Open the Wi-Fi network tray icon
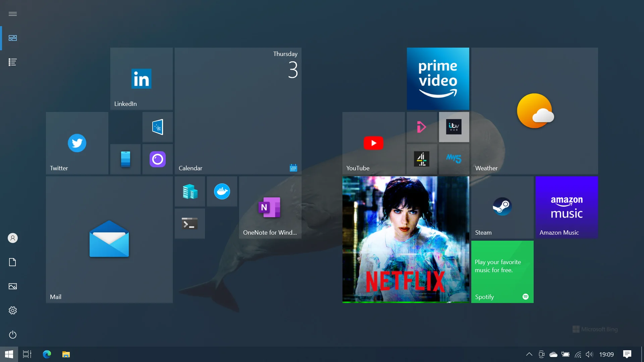This screenshot has width=644, height=362. pyautogui.click(x=578, y=354)
